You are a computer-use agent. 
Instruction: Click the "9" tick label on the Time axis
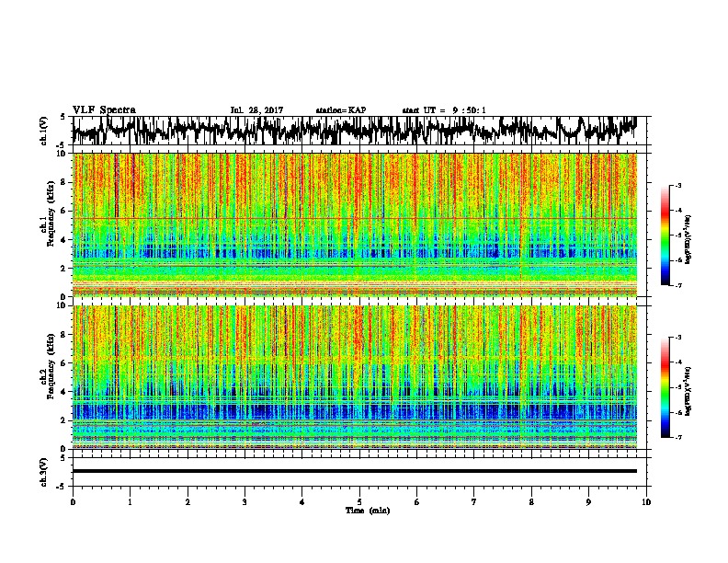(588, 502)
